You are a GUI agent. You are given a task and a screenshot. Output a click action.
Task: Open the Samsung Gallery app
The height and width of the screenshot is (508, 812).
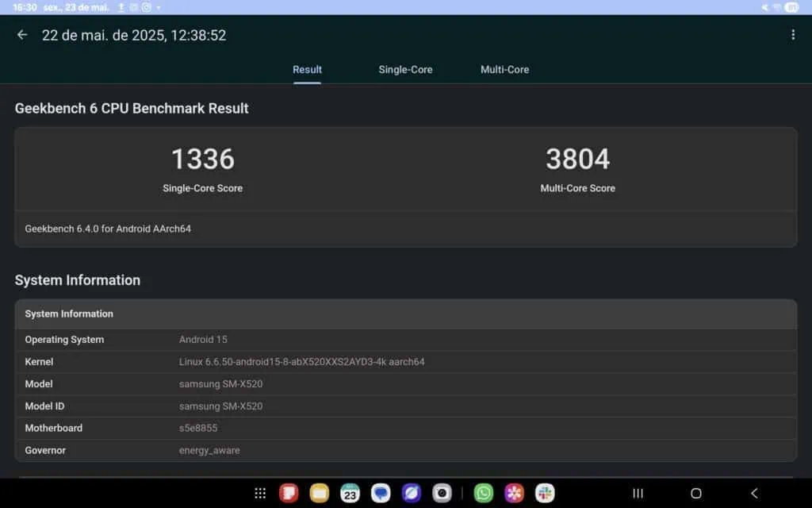pos(512,493)
